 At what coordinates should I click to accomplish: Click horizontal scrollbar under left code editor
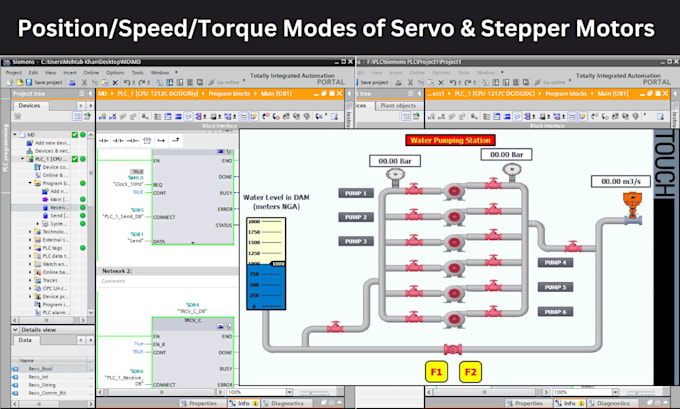(x=163, y=392)
